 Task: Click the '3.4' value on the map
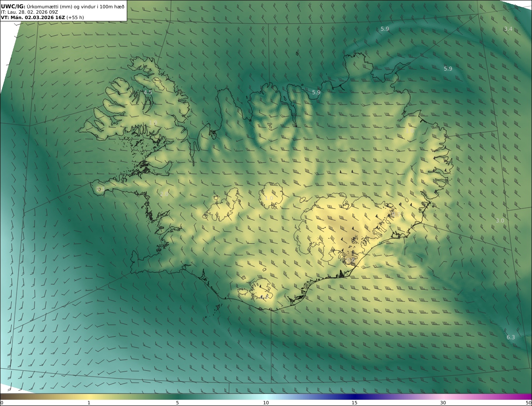[x=508, y=29]
